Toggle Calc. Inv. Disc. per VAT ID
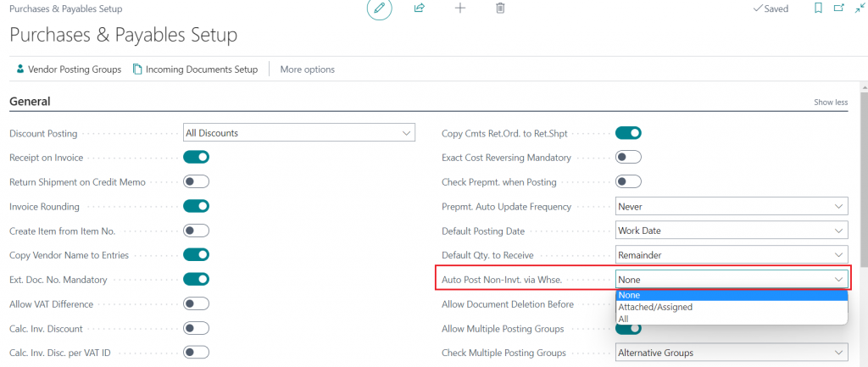 (196, 353)
